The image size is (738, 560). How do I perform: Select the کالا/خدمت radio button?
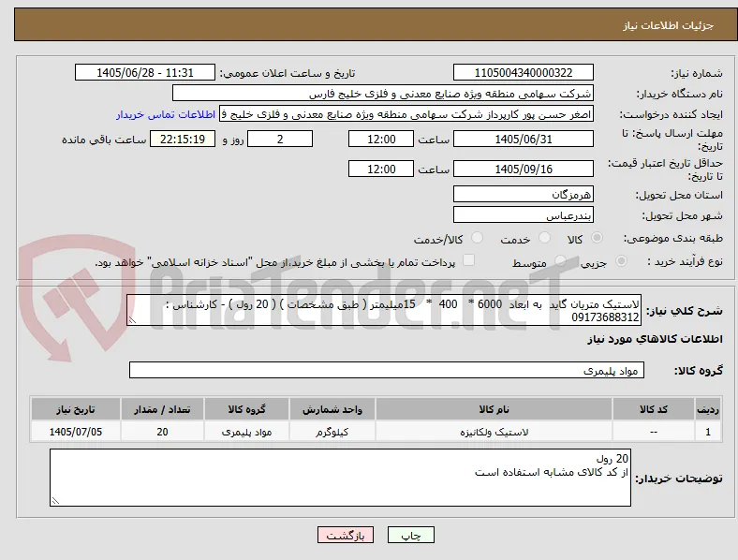tap(478, 238)
